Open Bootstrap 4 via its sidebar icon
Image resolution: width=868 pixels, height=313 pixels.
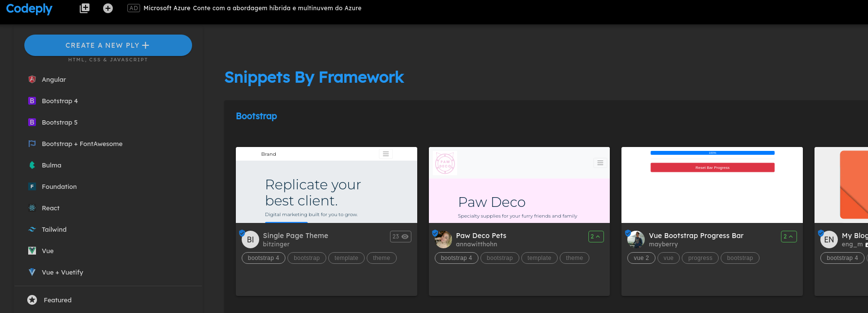click(32, 101)
